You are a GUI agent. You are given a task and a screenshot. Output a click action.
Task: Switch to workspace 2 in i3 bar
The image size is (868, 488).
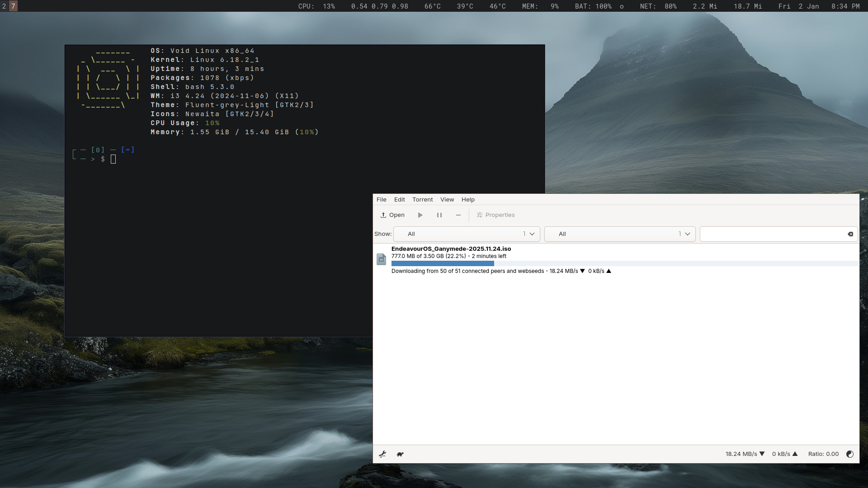[x=4, y=6]
